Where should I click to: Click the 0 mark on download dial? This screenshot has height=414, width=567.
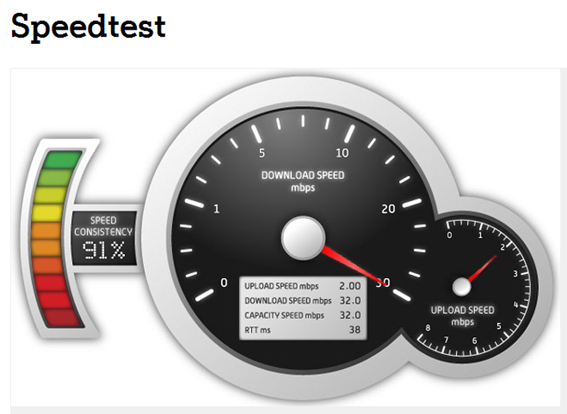(224, 283)
